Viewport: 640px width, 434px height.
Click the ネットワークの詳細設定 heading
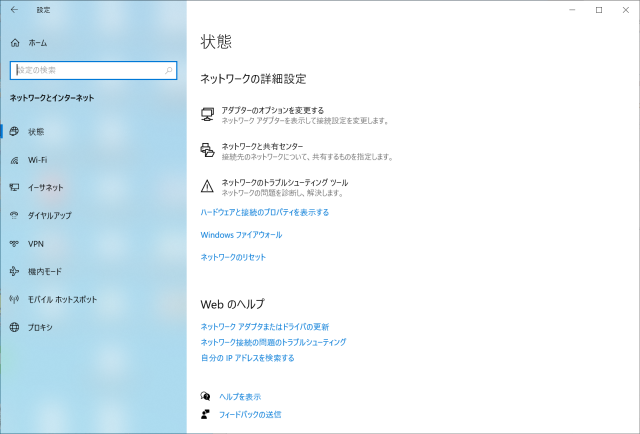pos(253,79)
